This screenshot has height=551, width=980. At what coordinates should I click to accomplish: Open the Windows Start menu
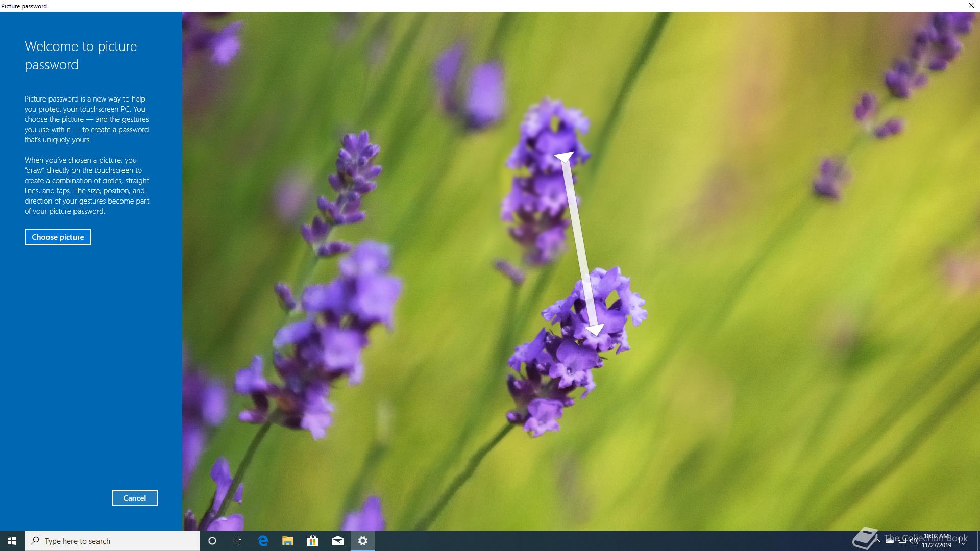click(x=12, y=541)
